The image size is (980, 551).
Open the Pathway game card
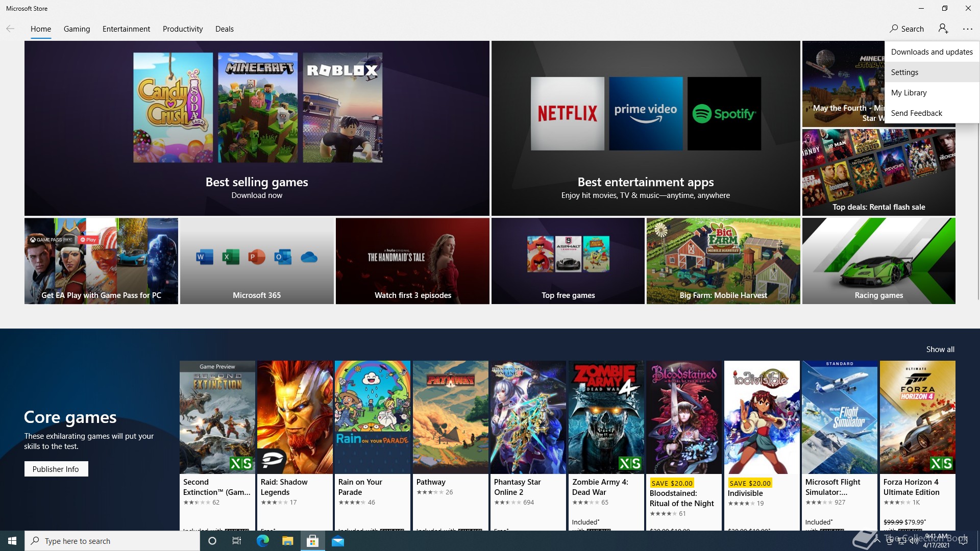[451, 445]
